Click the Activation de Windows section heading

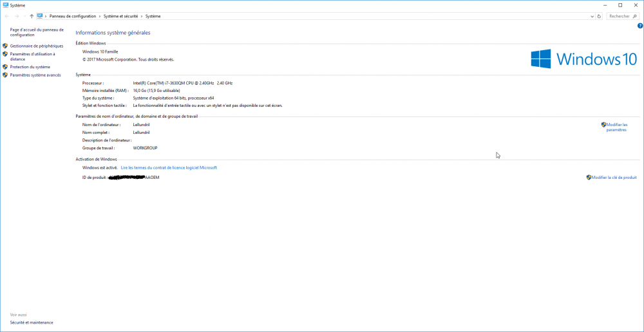click(x=96, y=159)
